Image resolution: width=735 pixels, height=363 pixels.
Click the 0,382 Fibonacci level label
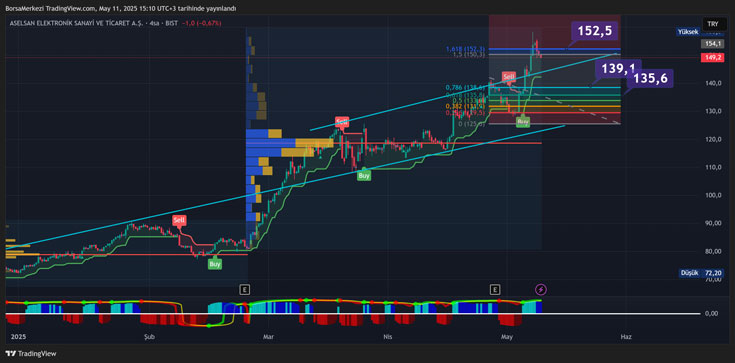(465, 106)
